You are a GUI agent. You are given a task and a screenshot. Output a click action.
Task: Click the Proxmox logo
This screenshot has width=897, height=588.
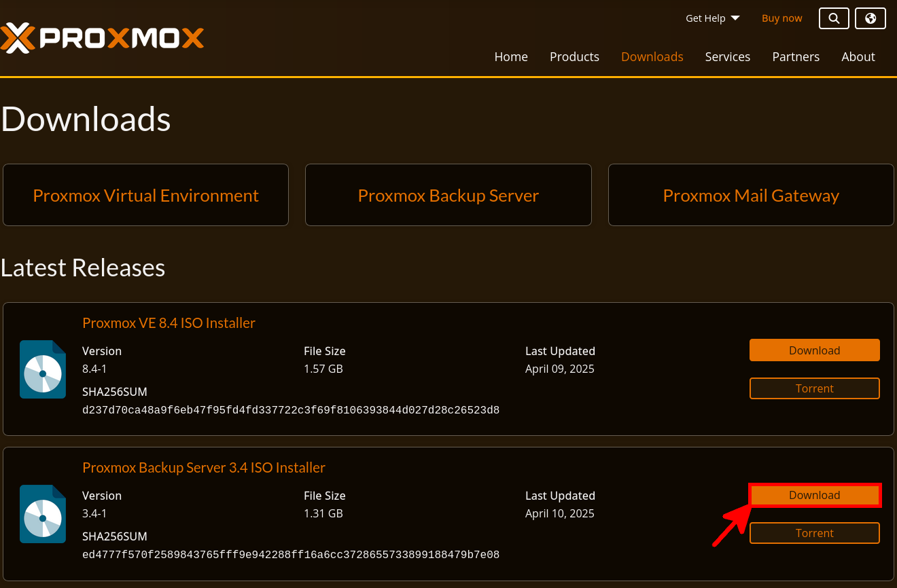[102, 39]
